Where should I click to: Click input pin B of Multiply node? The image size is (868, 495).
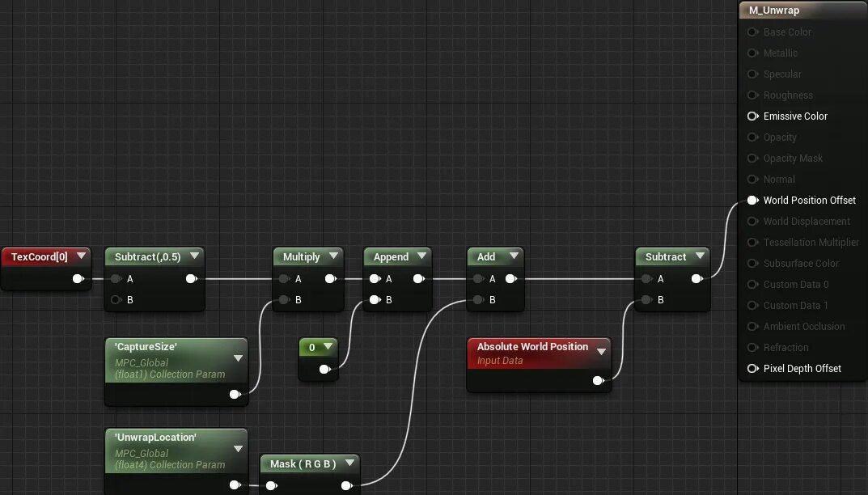point(285,299)
